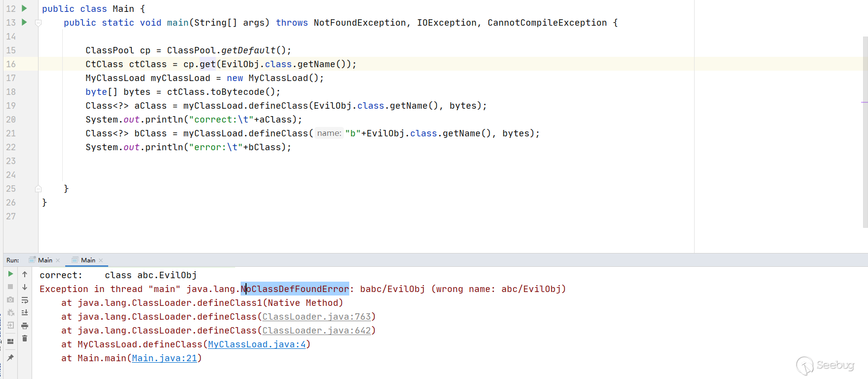Click the "correct:\t" string literal on line 20
The height and width of the screenshot is (379, 868).
click(x=221, y=120)
